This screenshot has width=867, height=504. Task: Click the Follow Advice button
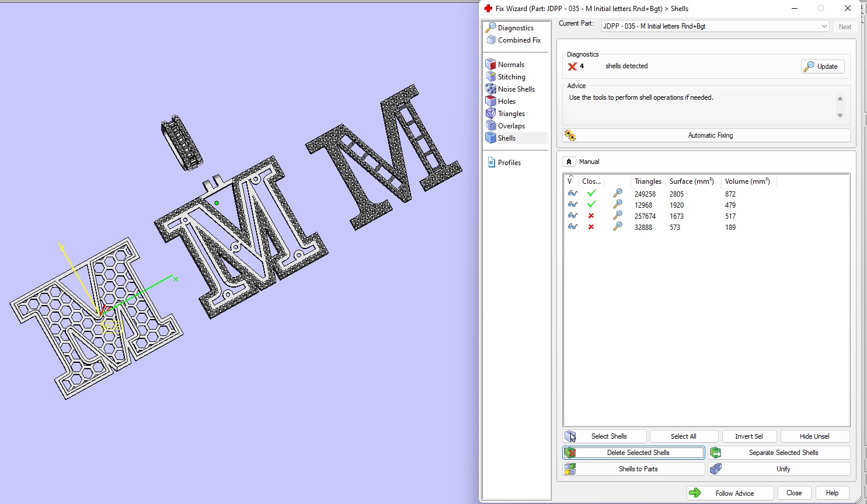pos(730,494)
